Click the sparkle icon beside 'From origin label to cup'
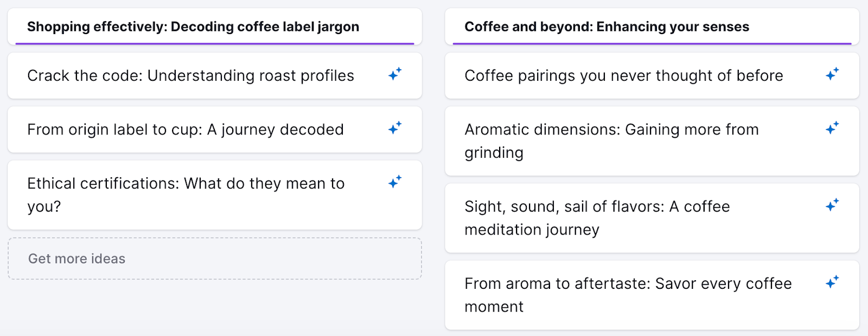The height and width of the screenshot is (336, 868). pos(394,129)
